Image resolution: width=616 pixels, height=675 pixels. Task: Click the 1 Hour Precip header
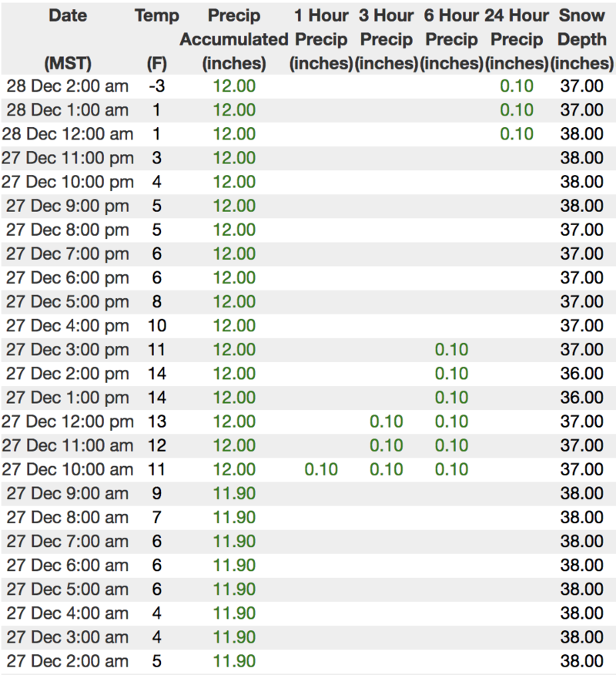click(320, 39)
